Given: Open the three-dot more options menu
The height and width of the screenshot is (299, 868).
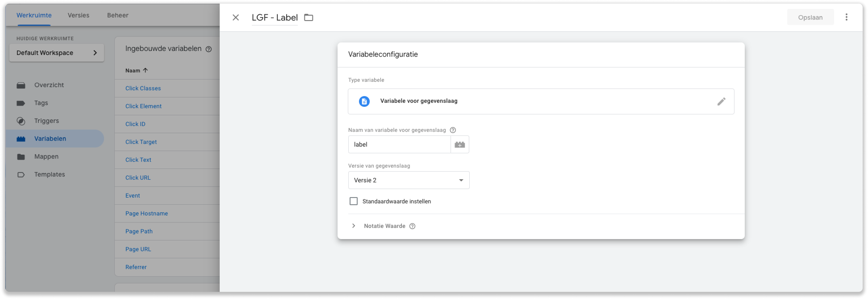Looking at the screenshot, I should tap(846, 17).
